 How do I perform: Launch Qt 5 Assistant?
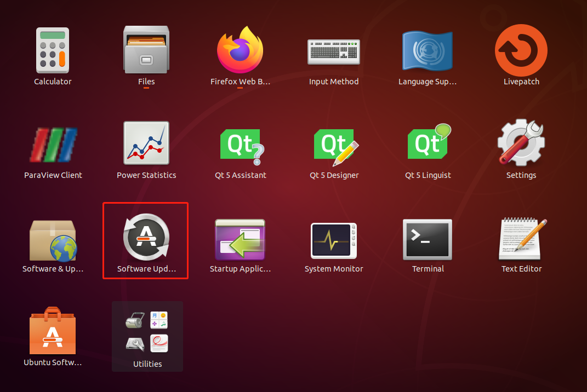pos(242,146)
